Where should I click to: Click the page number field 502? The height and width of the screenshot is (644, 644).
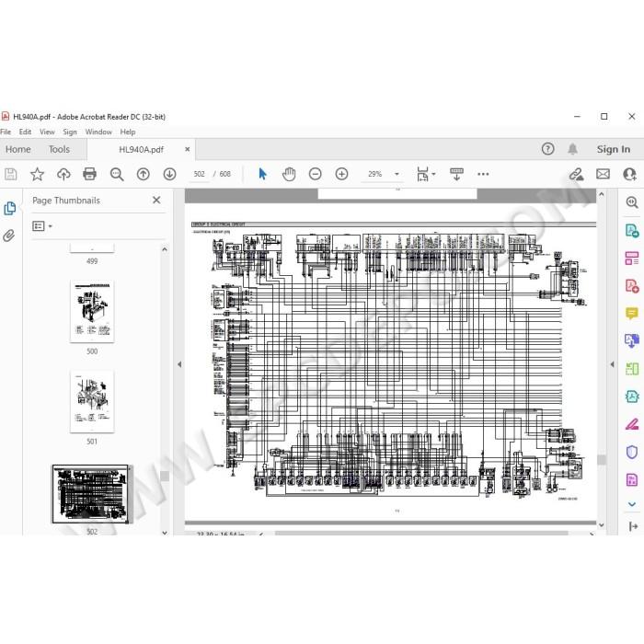200,174
